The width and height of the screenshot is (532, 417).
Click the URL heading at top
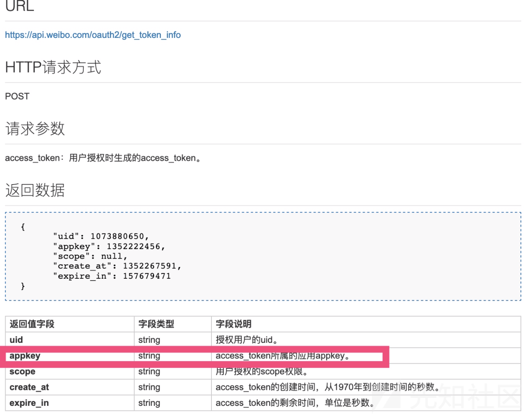click(20, 6)
